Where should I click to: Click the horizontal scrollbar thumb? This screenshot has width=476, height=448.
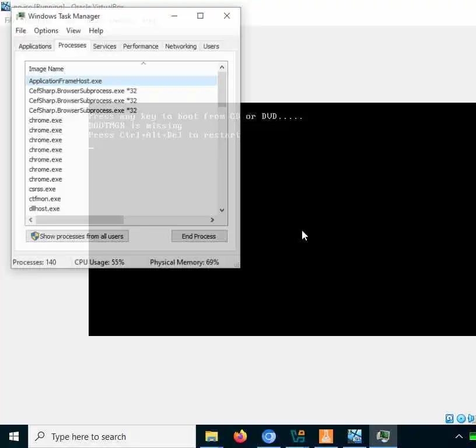(79, 220)
